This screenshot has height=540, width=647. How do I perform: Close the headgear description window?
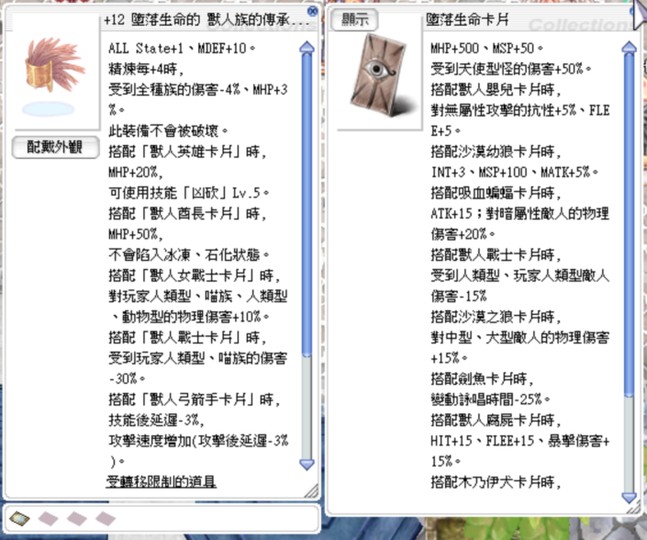312,12
